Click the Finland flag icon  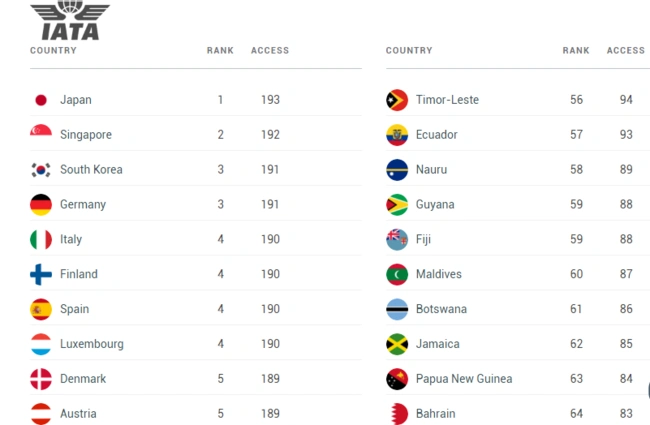[x=41, y=274]
